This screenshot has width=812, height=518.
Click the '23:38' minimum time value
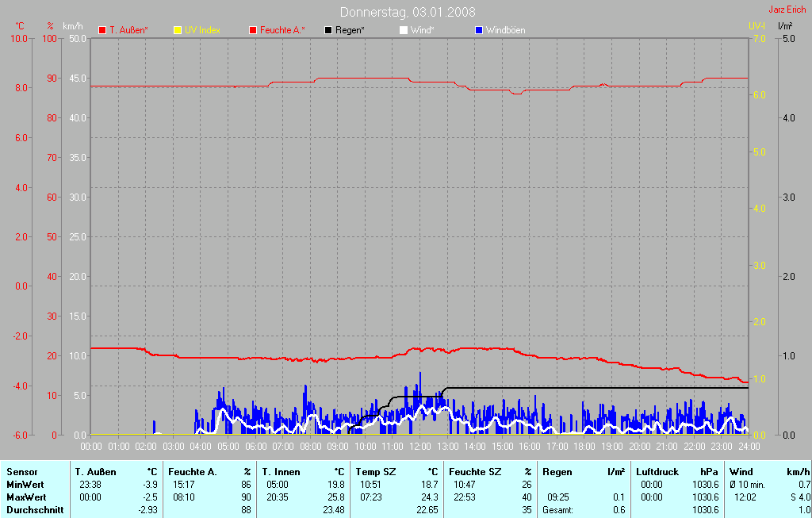click(x=90, y=485)
